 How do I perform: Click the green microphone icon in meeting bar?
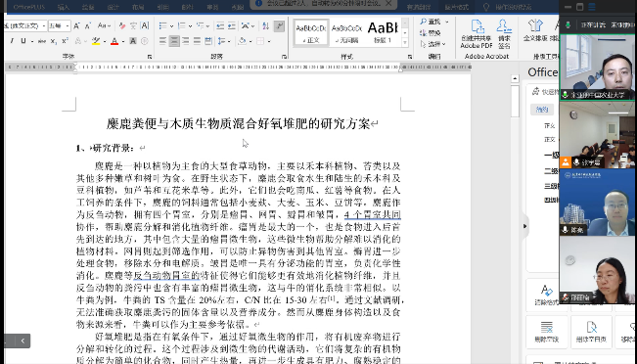pos(568,25)
